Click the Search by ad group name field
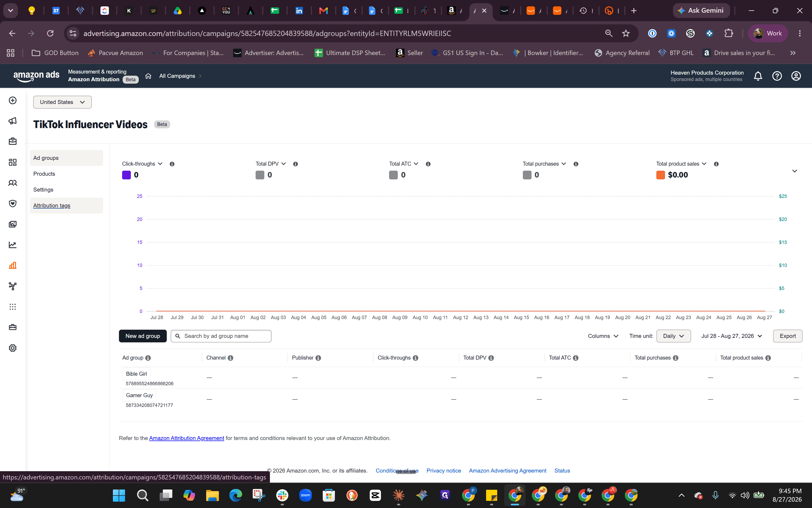The height and width of the screenshot is (508, 812). (x=221, y=336)
